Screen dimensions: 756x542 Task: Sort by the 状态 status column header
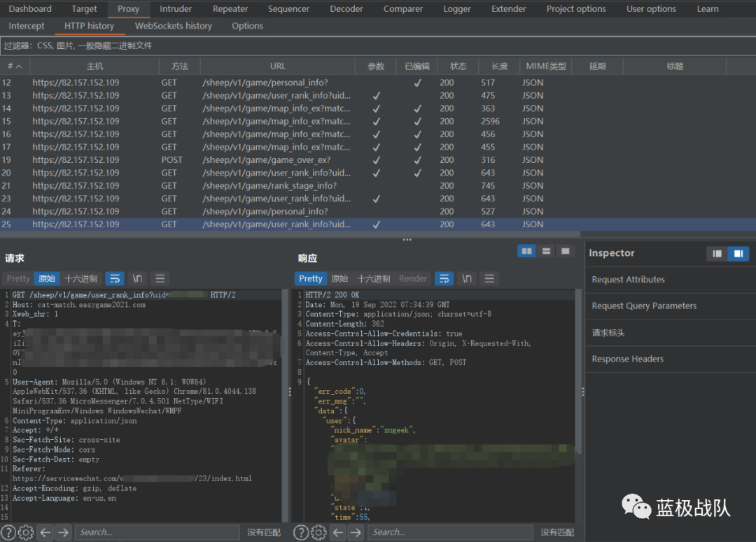[458, 66]
